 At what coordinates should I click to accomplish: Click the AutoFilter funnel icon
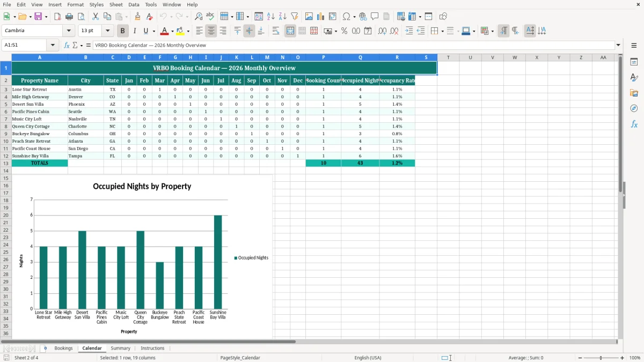tap(294, 17)
